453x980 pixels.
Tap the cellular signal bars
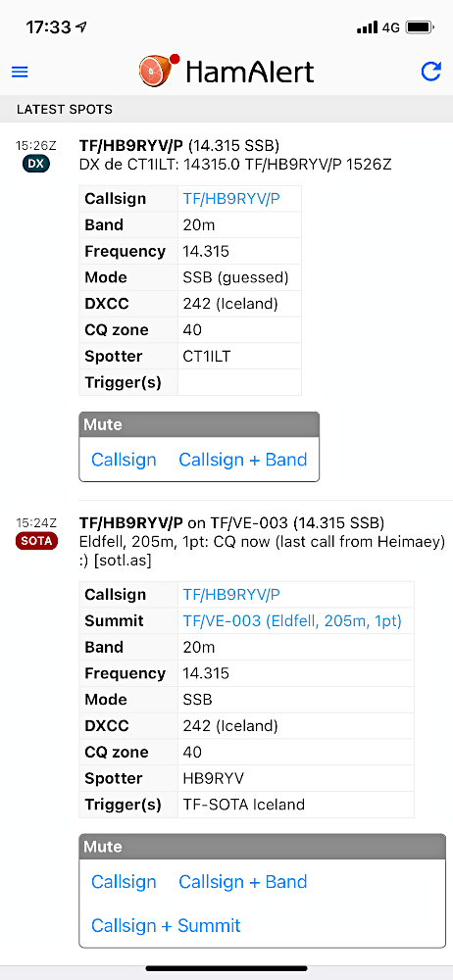coord(367,27)
